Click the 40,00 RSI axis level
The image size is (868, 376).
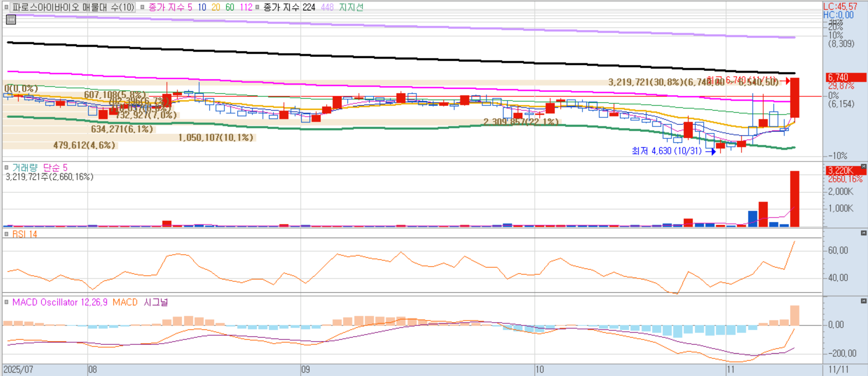coord(838,278)
